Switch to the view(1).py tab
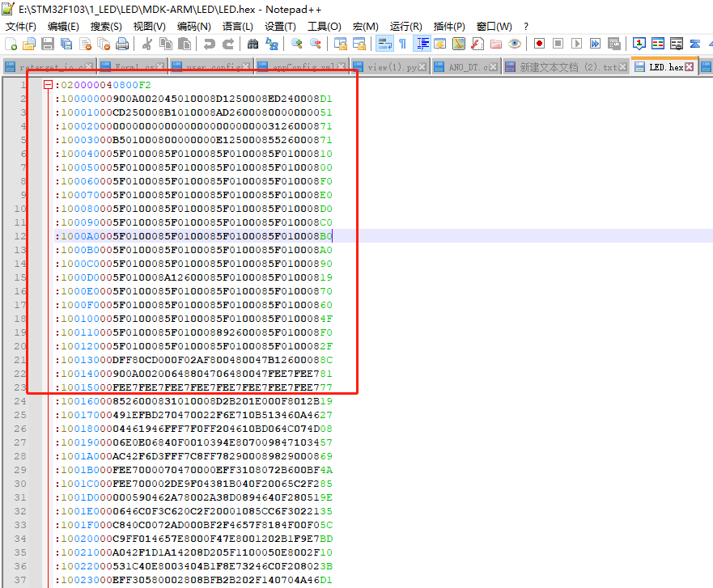 coord(390,67)
